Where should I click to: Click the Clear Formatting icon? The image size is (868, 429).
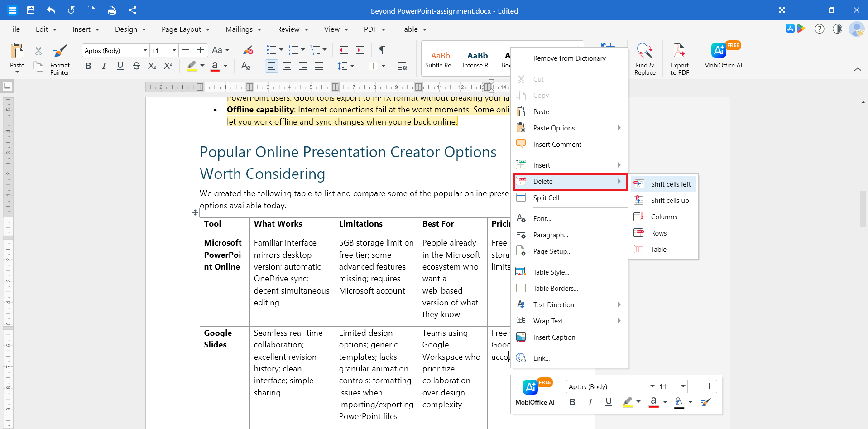pyautogui.click(x=248, y=50)
